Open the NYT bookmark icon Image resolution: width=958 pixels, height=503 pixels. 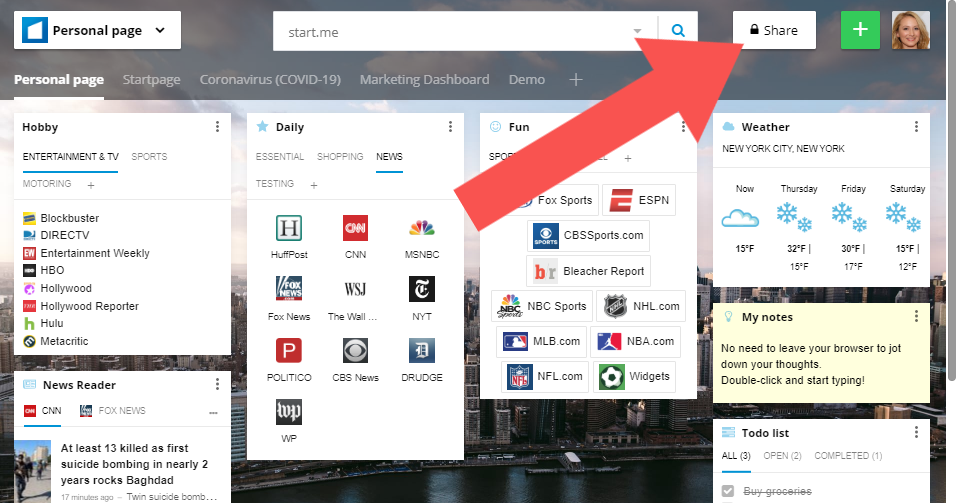tap(422, 288)
